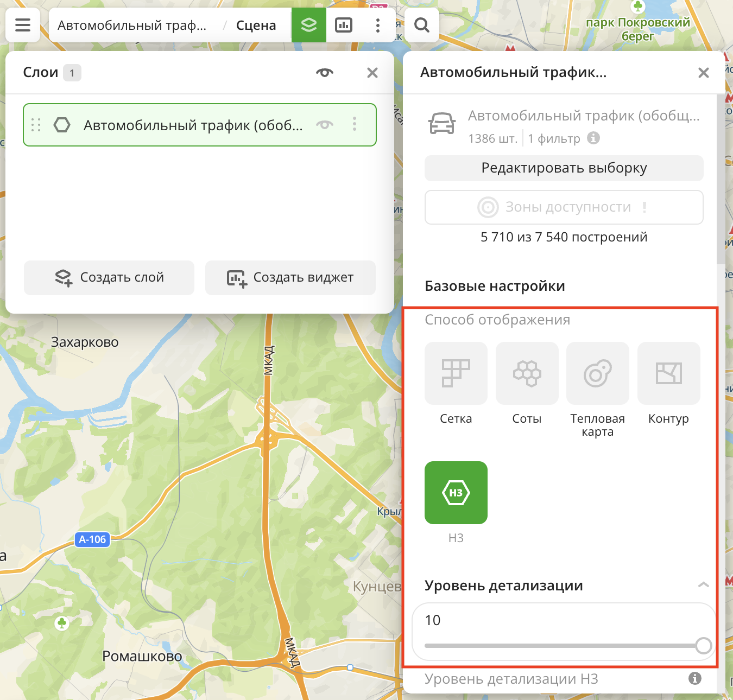
Task: Select the H3 hexagon display mode
Action: coord(456,493)
